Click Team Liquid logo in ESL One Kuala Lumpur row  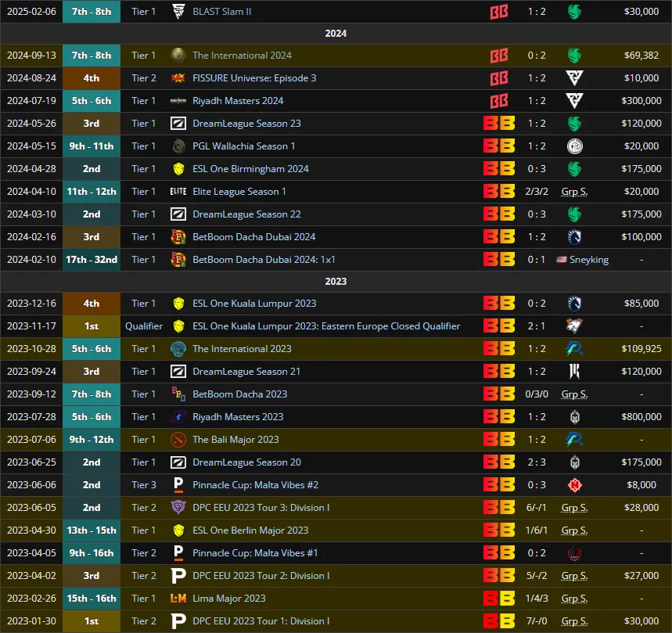tap(574, 304)
